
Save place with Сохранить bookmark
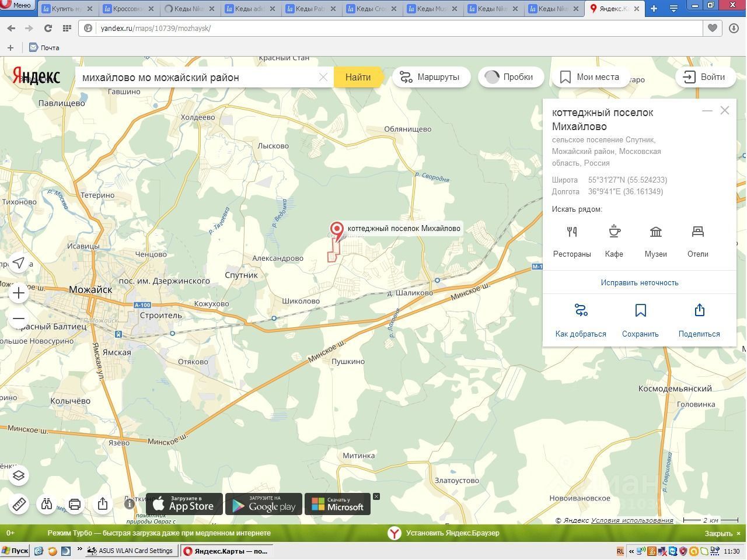click(640, 320)
